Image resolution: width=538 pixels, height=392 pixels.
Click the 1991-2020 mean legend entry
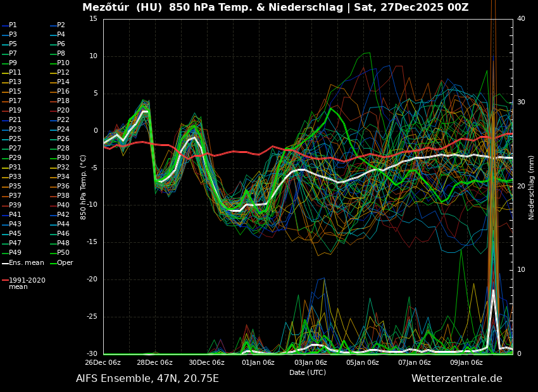tap(27, 283)
